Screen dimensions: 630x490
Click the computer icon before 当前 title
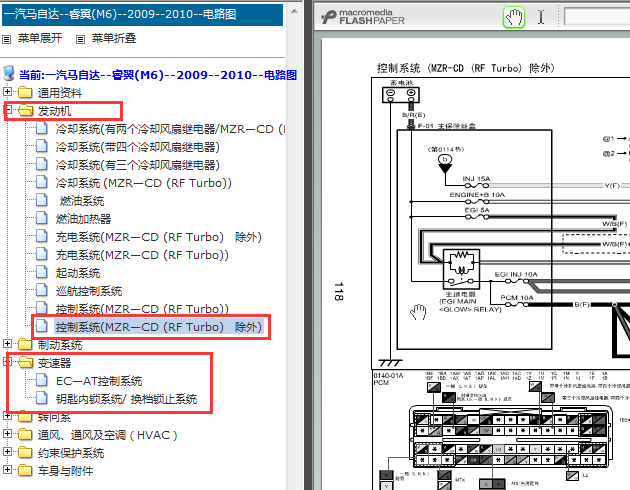point(8,74)
